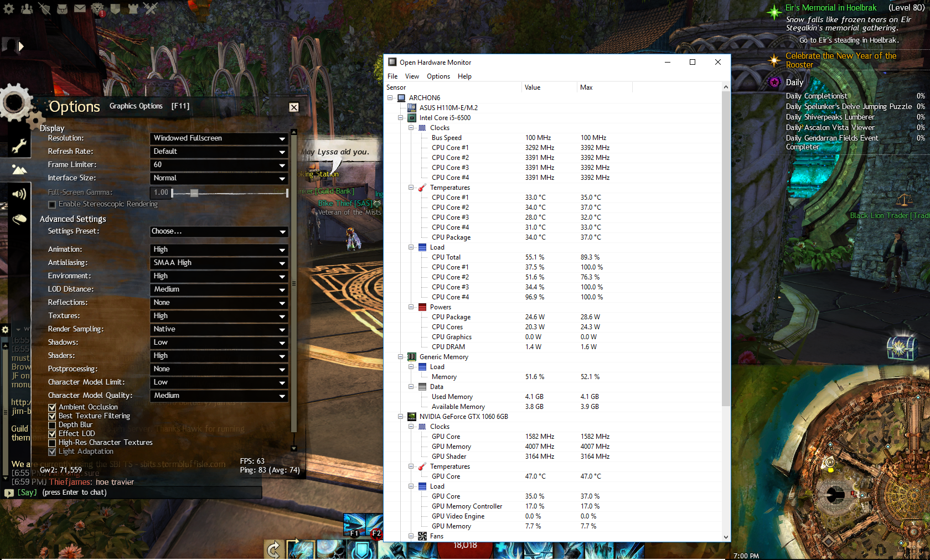Activate the F2 profession skill
The image size is (930, 560).
click(375, 526)
